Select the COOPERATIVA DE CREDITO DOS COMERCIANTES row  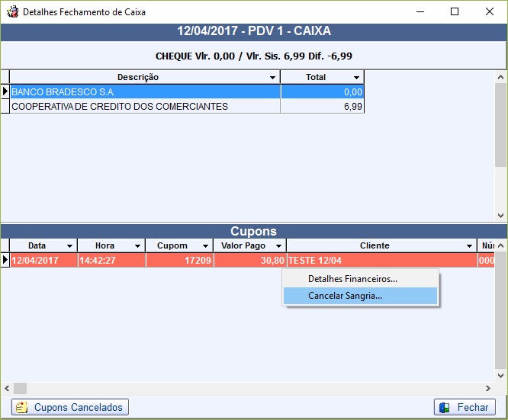pyautogui.click(x=145, y=107)
